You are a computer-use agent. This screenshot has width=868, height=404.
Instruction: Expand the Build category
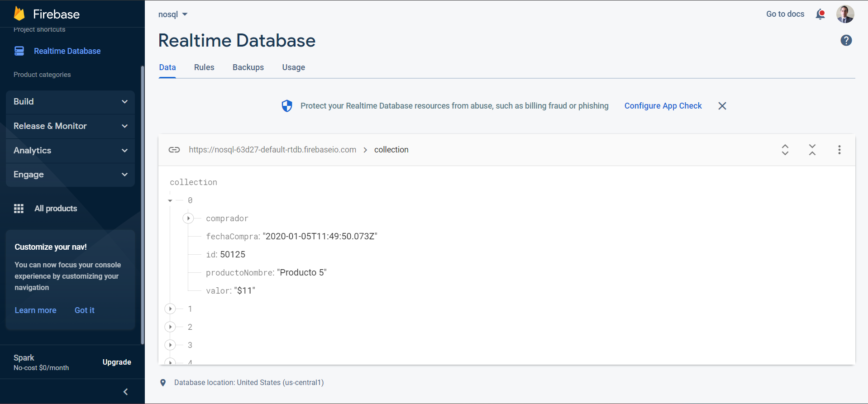point(70,102)
